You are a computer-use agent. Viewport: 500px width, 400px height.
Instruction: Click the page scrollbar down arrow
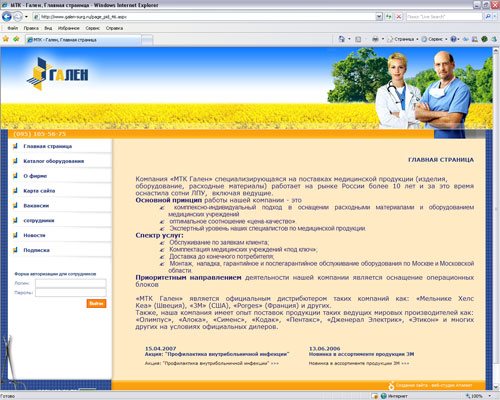pos(496,387)
